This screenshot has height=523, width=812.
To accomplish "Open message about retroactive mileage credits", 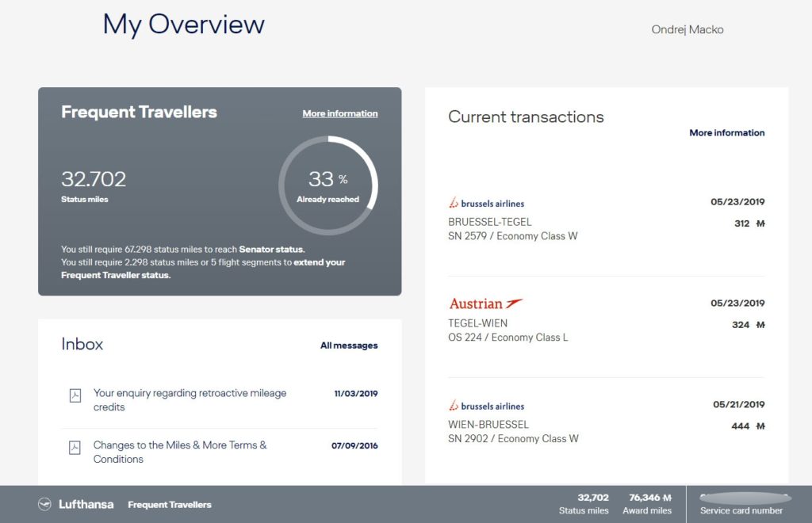I will 190,399.
